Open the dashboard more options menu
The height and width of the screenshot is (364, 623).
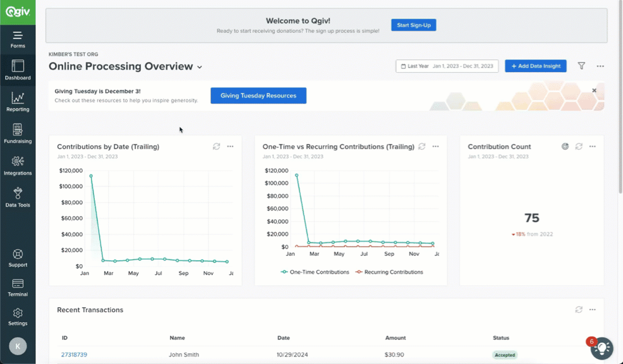coord(600,66)
